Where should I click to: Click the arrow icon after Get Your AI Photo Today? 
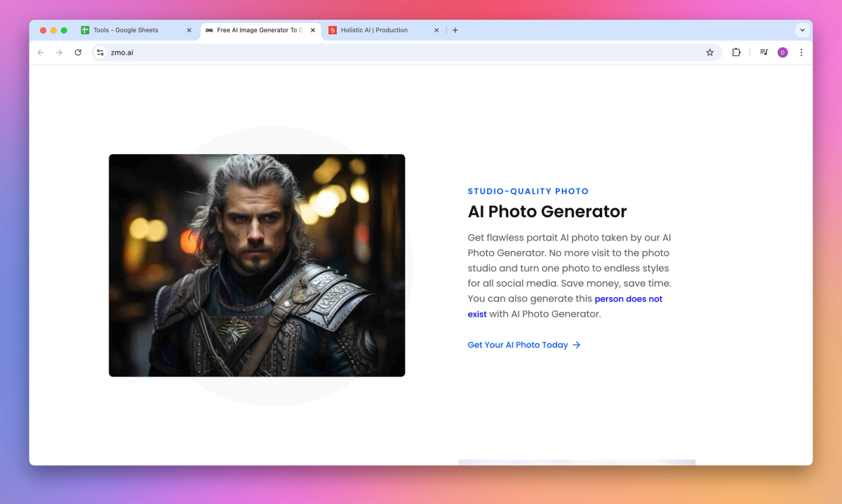point(576,345)
